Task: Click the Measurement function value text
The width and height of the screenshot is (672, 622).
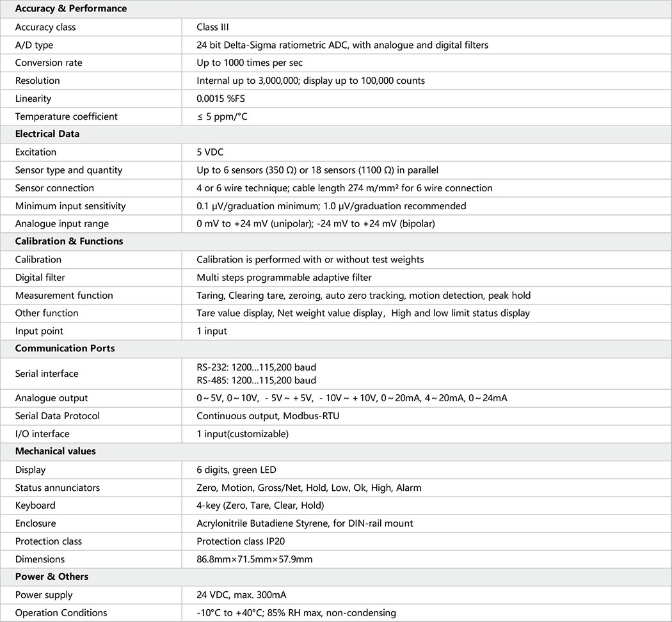Action: [x=364, y=296]
